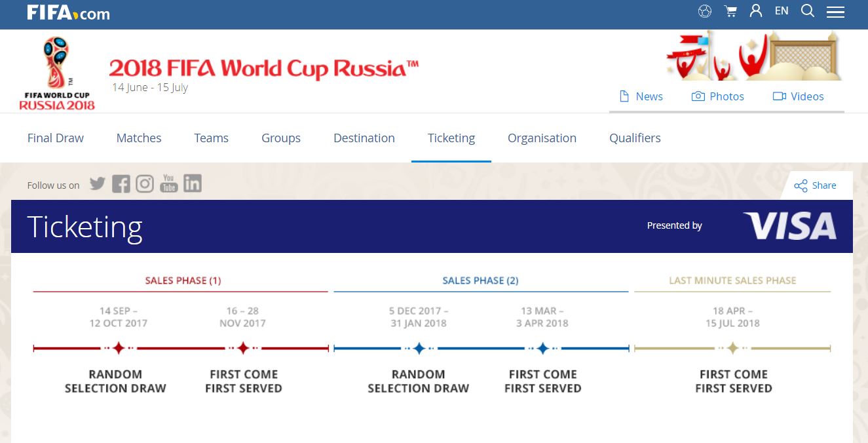Open the News link

point(641,96)
